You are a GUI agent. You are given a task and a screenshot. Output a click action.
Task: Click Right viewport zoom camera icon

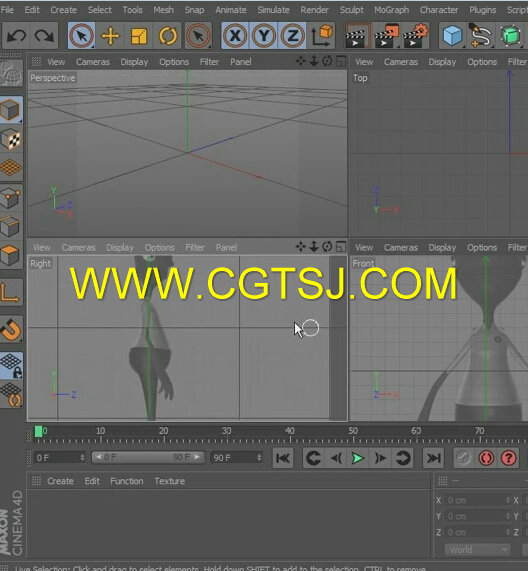[314, 247]
